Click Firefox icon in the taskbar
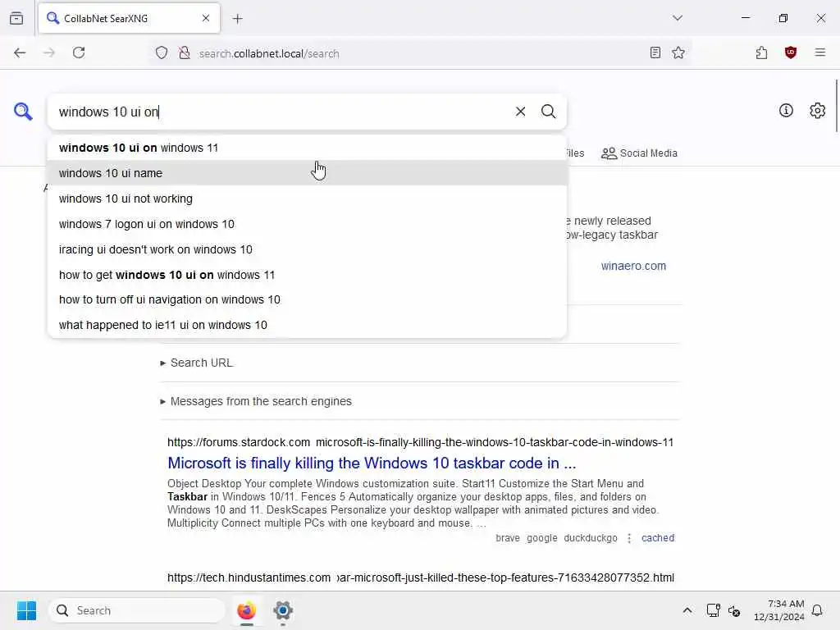This screenshot has height=630, width=840. (x=246, y=610)
